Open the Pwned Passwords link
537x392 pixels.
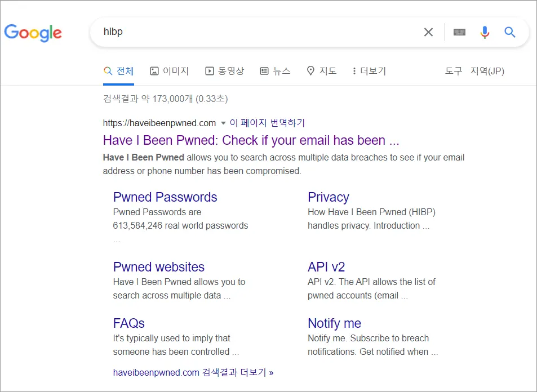pos(165,197)
